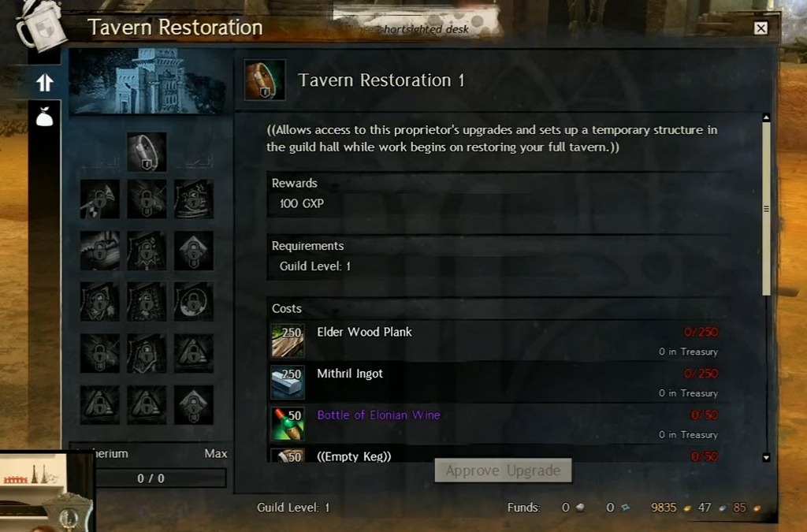Select the Tavern Restoration 1 upgrade icon in grid
Screen dimensions: 807x532
pyautogui.click(x=147, y=152)
